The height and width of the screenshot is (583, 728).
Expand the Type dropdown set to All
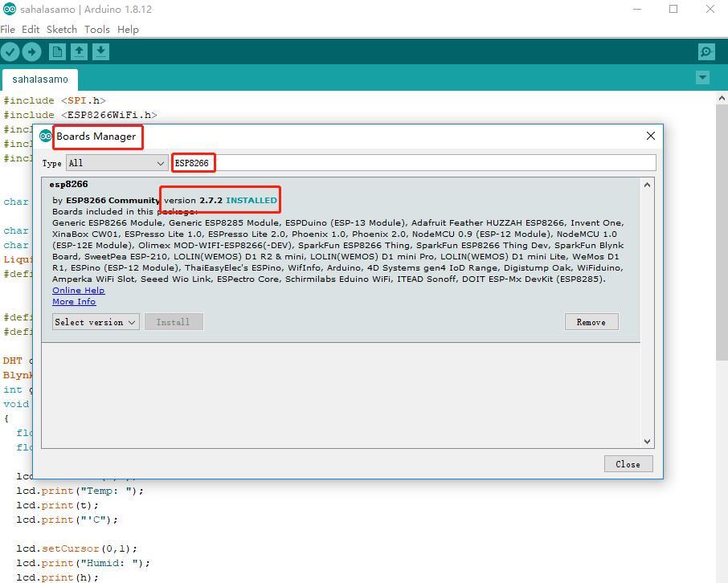tap(117, 163)
